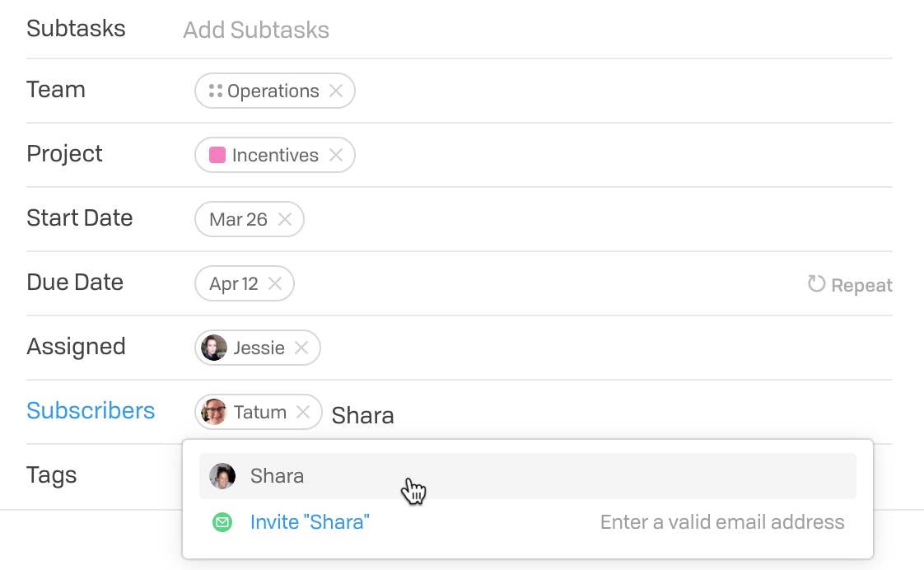The image size is (924, 570).
Task: Click the pink Incentives color swatch
Action: pos(217,155)
